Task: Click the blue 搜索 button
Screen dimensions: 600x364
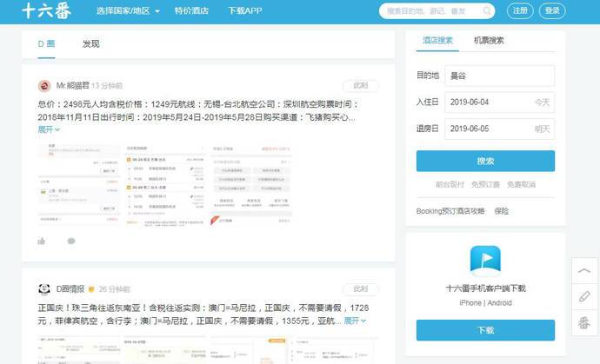Action: coord(485,161)
